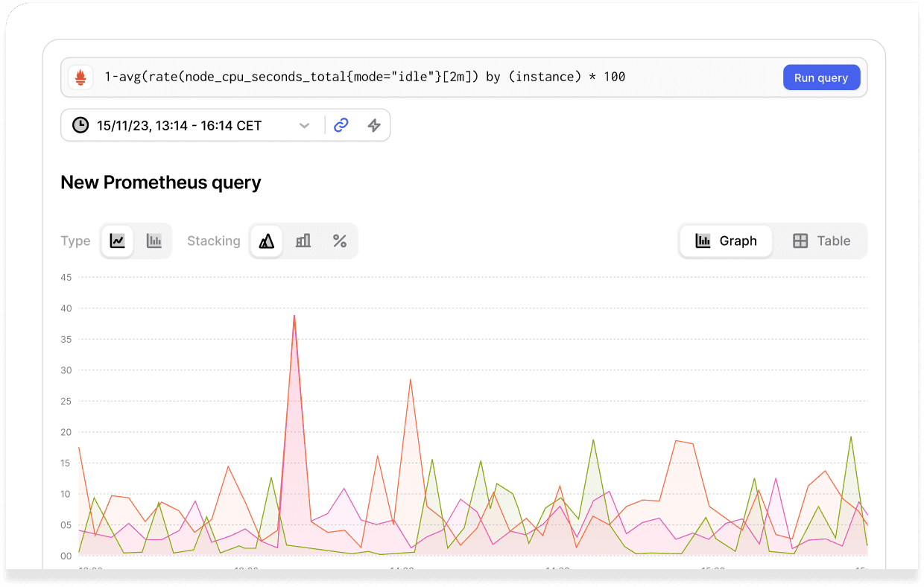Enable the line chart Type toggle
The width and height of the screenshot is (924, 587).
pos(117,240)
